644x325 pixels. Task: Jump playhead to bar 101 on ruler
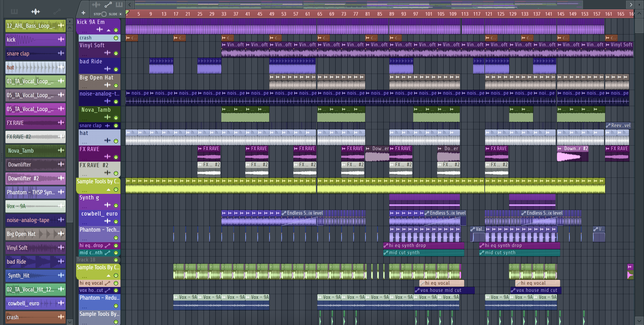tap(429, 14)
